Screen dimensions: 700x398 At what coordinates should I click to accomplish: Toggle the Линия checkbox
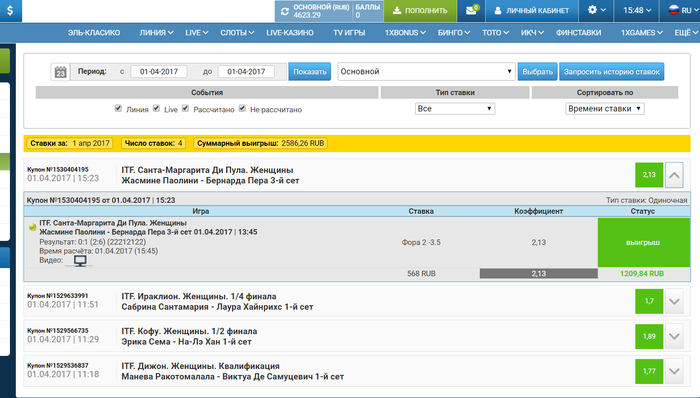[x=118, y=108]
